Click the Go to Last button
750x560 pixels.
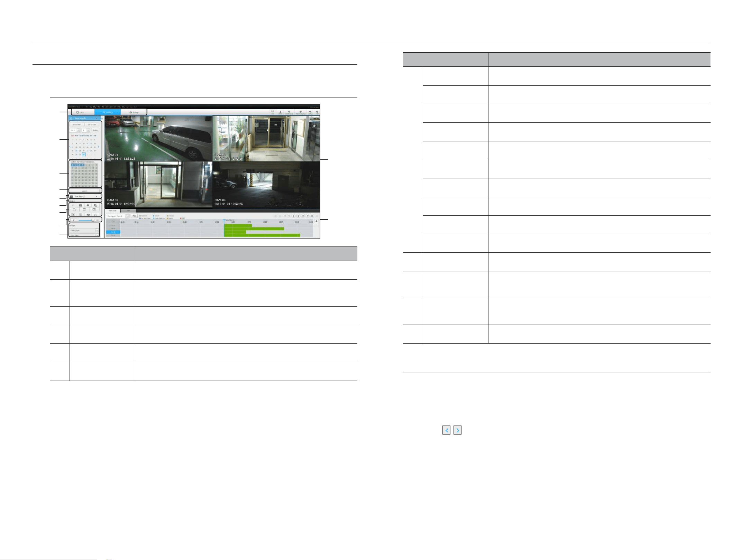click(x=92, y=124)
